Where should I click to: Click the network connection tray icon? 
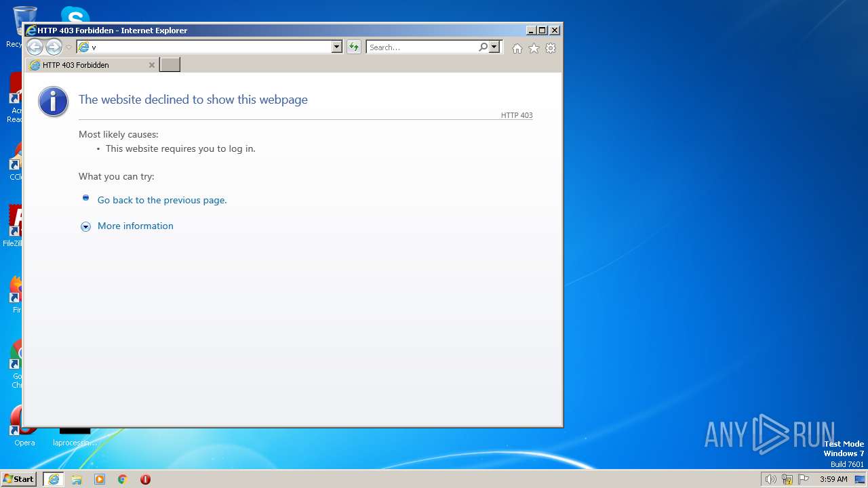tap(787, 479)
